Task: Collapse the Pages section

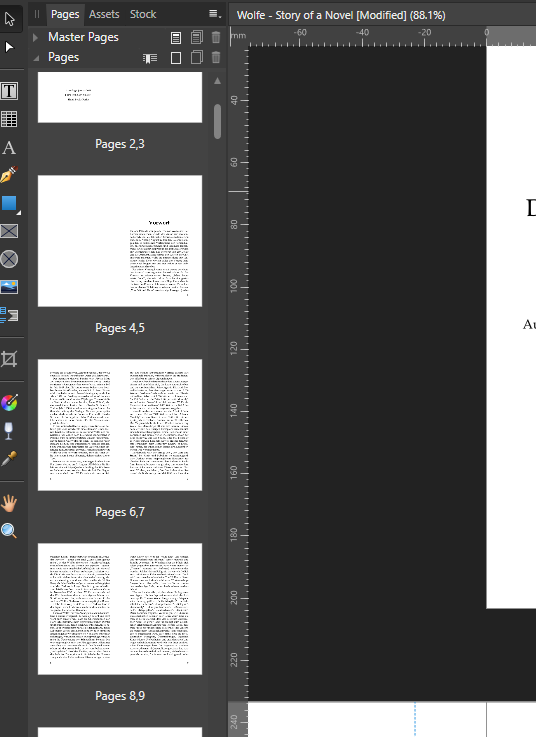Action: point(36,58)
